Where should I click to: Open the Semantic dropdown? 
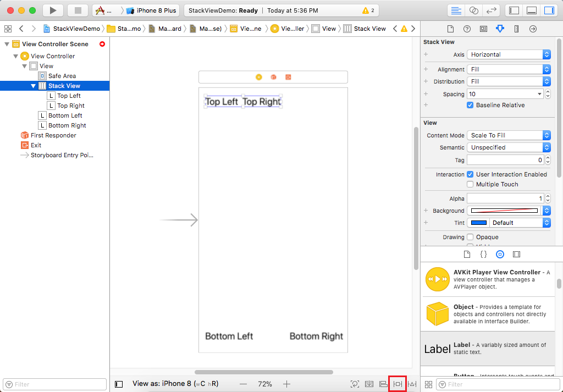point(509,147)
